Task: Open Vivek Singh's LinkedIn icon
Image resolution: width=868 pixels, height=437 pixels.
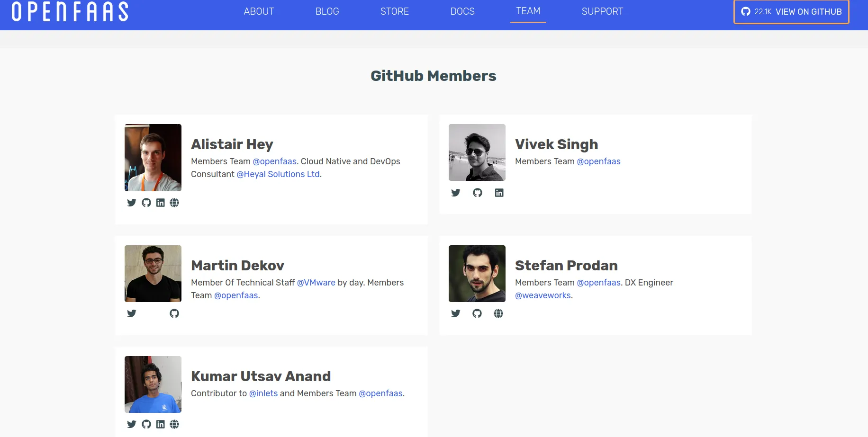Action: 499,193
